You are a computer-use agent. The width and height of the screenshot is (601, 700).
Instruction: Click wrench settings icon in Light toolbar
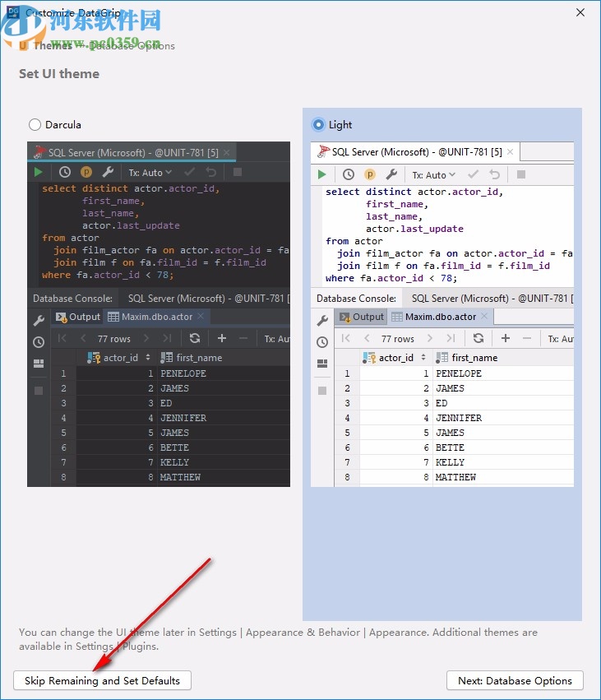(x=391, y=174)
